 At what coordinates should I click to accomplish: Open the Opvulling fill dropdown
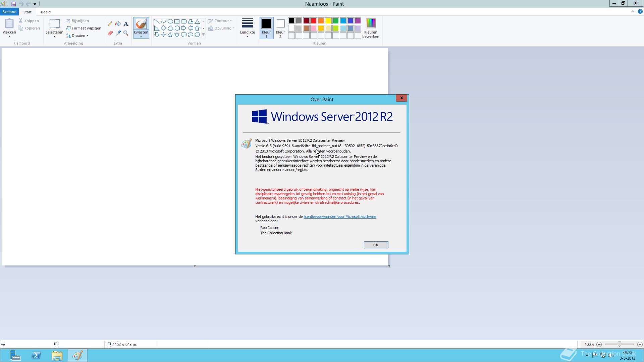click(x=221, y=28)
